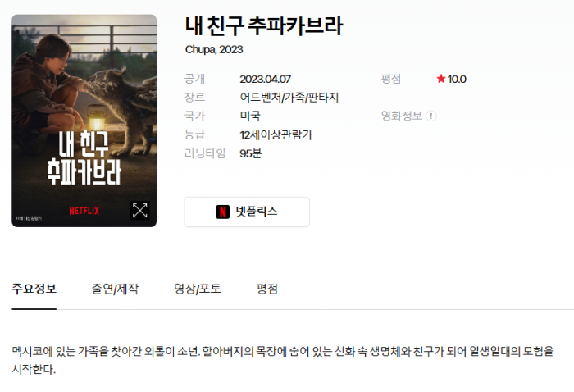Click the red star rating icon
Screen dimensions: 574x392
[x=441, y=79]
